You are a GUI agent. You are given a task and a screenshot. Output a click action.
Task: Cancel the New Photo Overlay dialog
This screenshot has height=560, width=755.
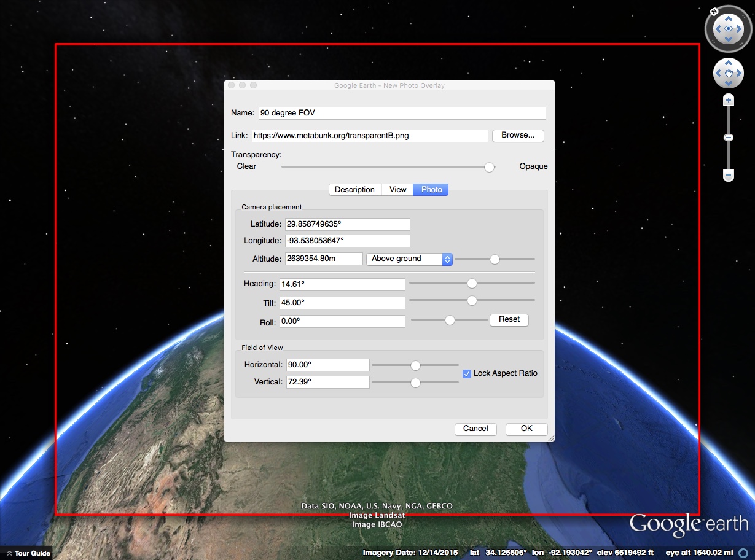475,429
